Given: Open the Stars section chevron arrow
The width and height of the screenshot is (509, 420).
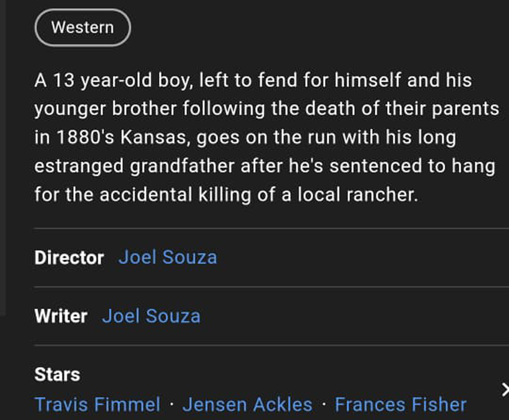Looking at the screenshot, I should [505, 390].
